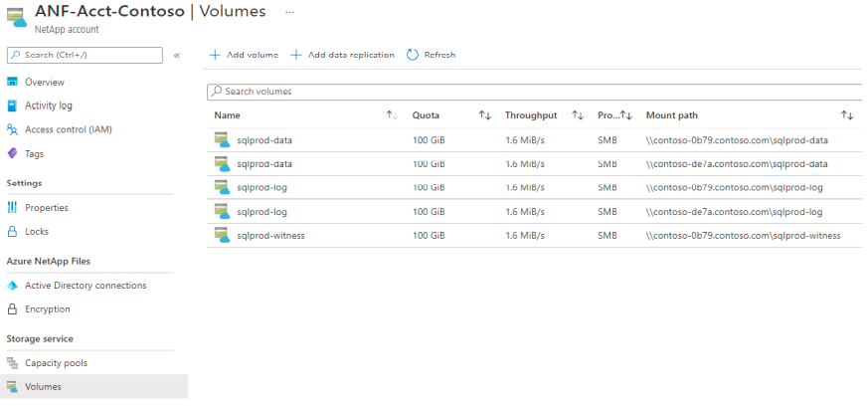This screenshot has width=868, height=407.
Task: Click the purple Tags icon
Action: click(12, 153)
